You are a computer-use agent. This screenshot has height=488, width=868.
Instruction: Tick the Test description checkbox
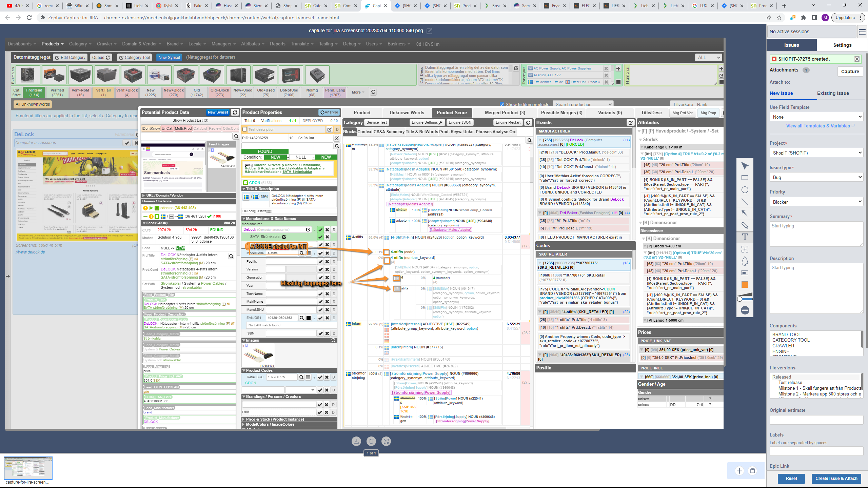point(244,129)
